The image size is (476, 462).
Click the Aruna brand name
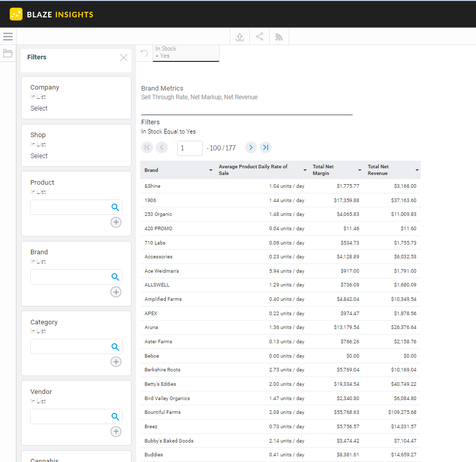[151, 327]
